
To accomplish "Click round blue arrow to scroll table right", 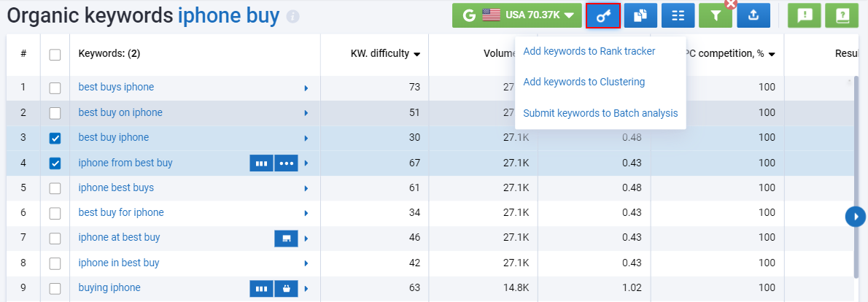I will click(x=856, y=216).
